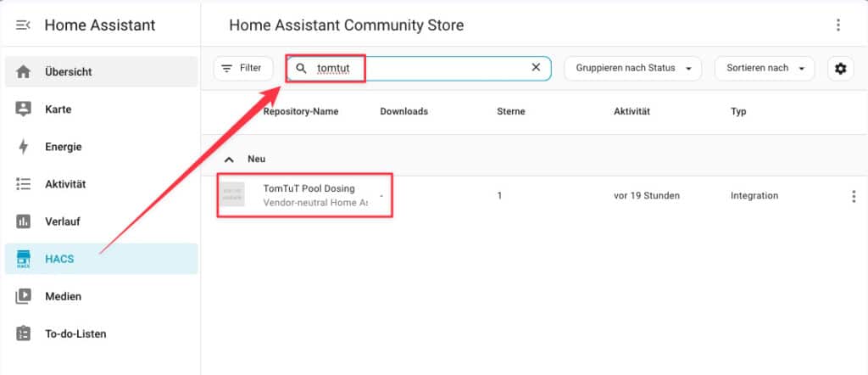868x375 pixels.
Task: Open Karte in sidebar
Action: (58, 109)
